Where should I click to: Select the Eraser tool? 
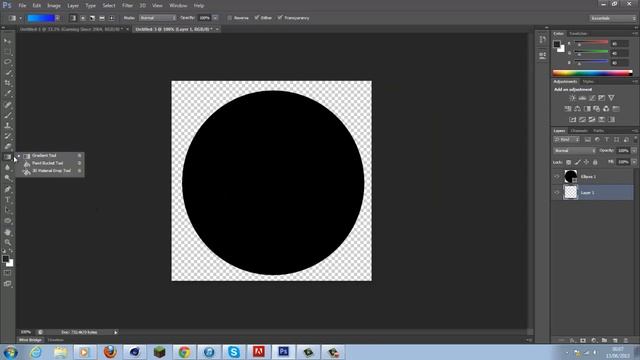coord(7,147)
